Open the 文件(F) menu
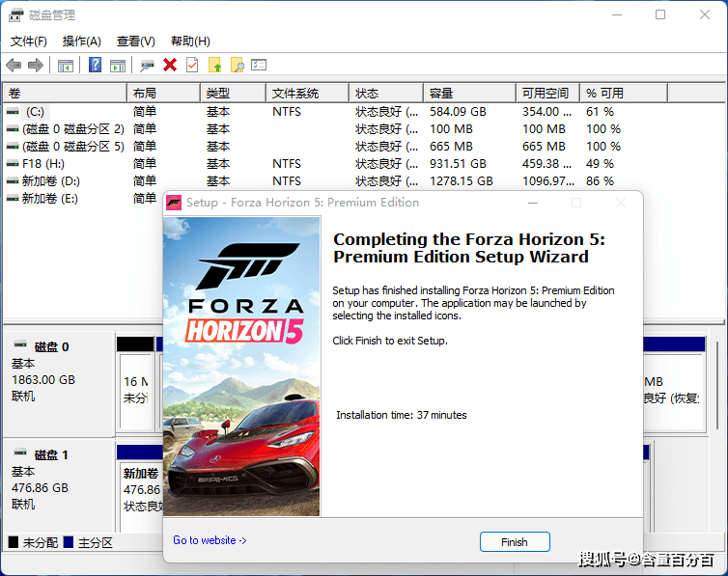This screenshot has height=576, width=728. point(29,41)
